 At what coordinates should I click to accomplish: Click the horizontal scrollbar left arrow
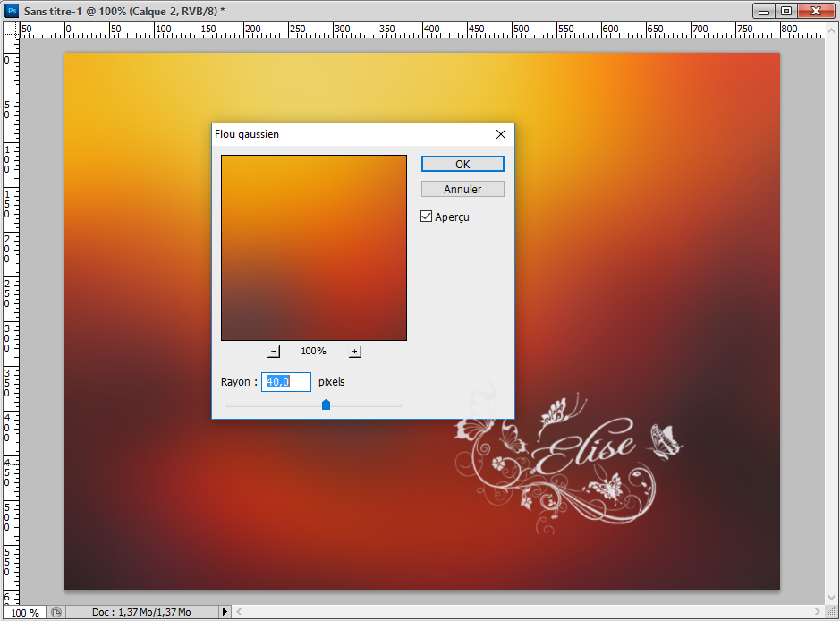coord(238,613)
